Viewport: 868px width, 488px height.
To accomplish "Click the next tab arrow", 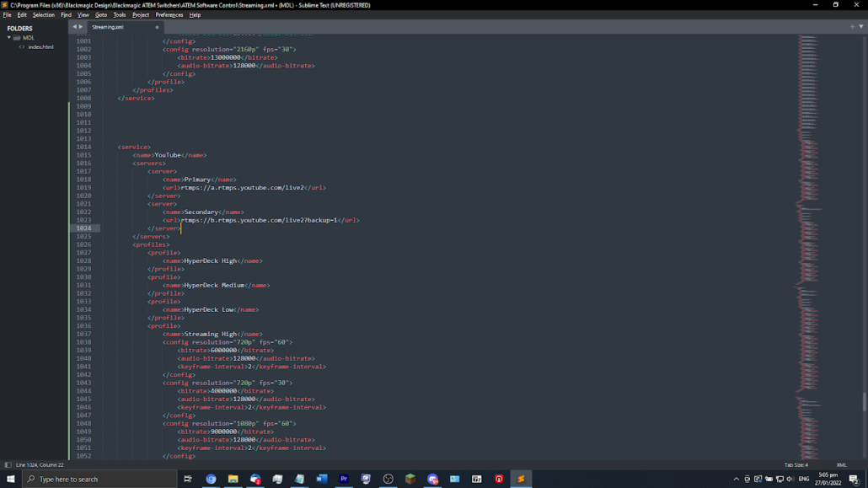I will coord(81,27).
